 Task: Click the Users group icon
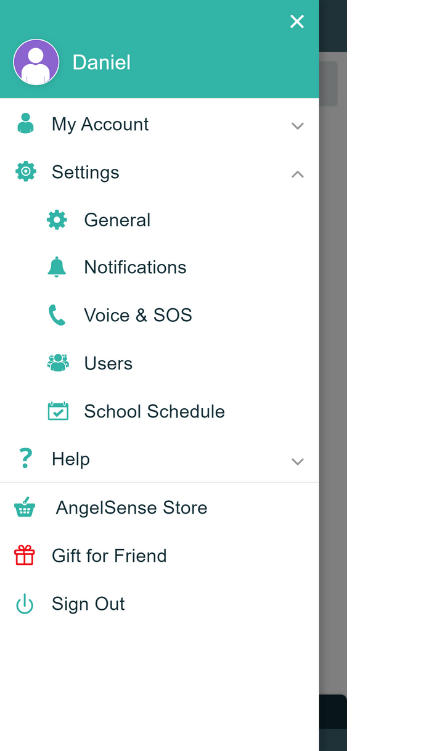click(58, 363)
